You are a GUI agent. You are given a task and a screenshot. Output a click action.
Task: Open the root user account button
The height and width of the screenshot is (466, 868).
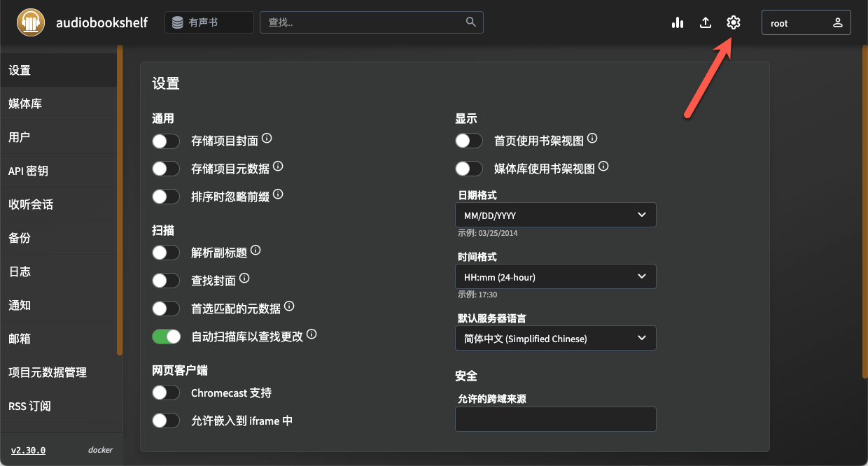pos(806,22)
